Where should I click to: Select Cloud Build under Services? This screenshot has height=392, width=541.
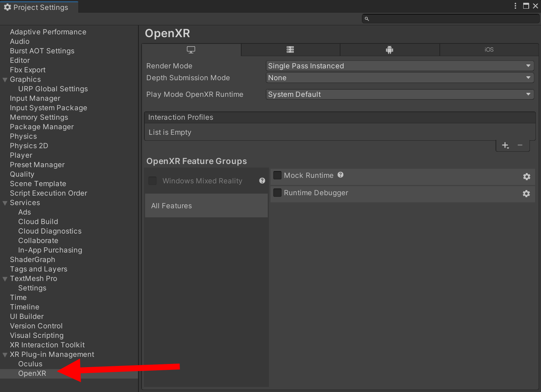[38, 222]
